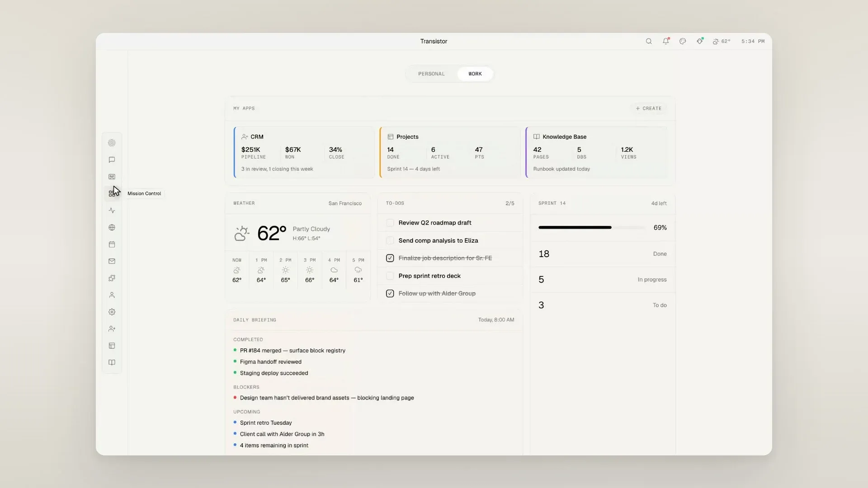Click the assistant icon with green dot
Viewport: 868px width, 488px height.
tap(700, 41)
